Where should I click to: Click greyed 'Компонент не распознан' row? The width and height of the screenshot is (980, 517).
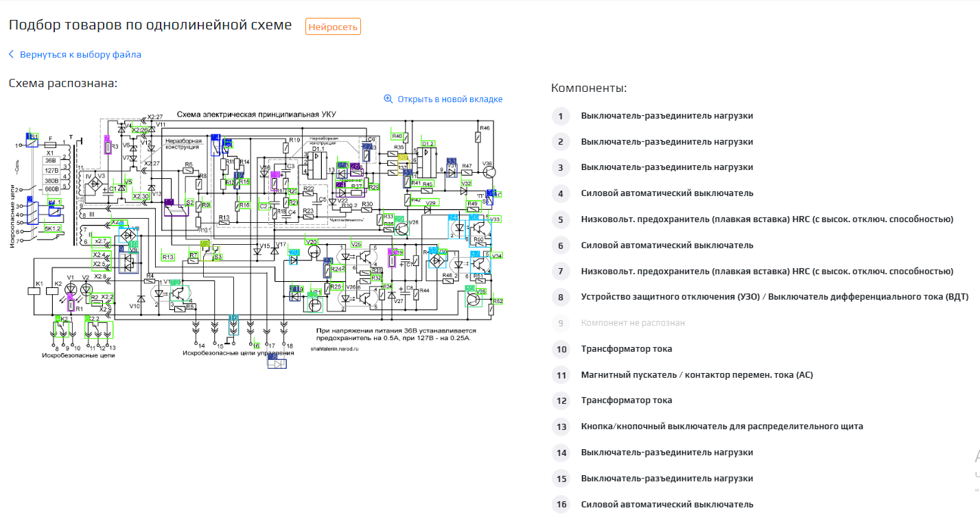[x=633, y=323]
